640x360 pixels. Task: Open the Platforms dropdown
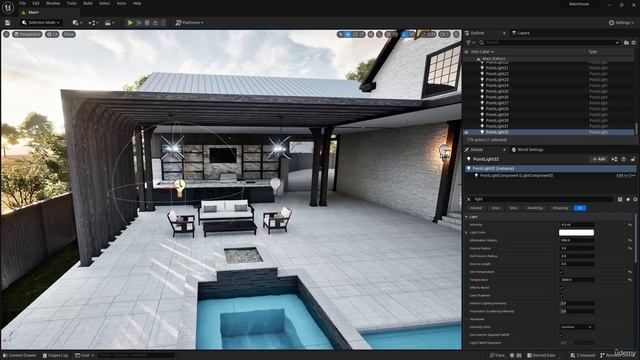190,22
